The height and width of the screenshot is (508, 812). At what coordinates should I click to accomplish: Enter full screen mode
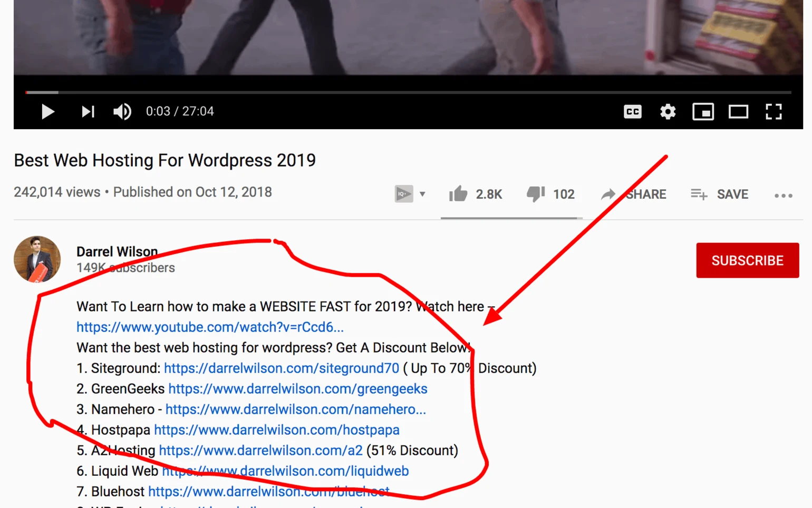tap(774, 112)
